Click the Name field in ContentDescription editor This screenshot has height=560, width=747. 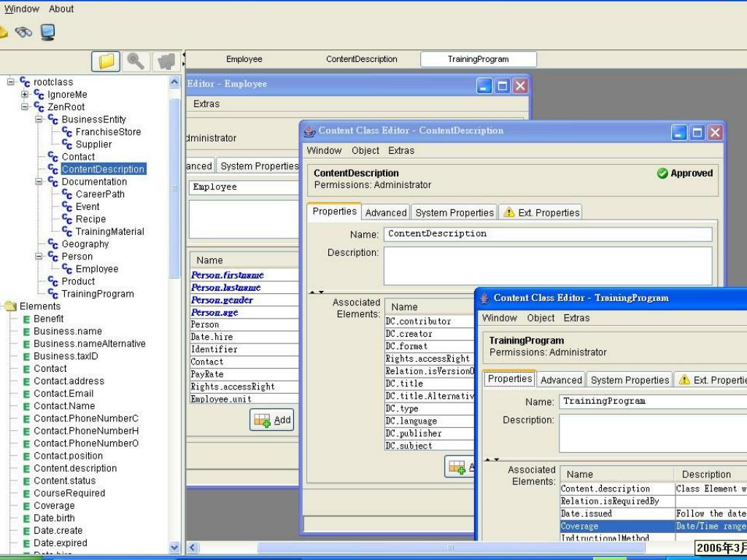pyautogui.click(x=548, y=234)
